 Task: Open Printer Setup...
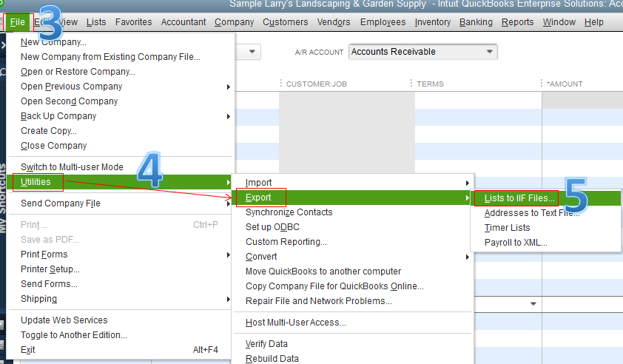point(50,269)
